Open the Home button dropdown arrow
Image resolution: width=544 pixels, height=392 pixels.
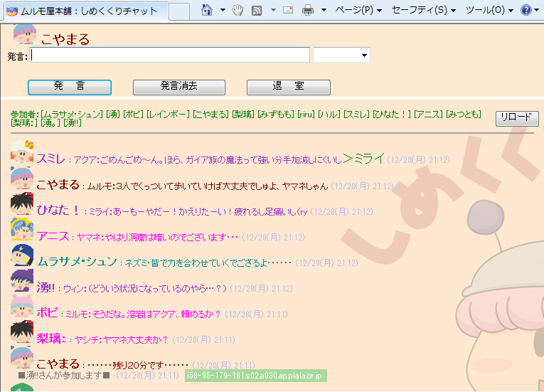(223, 10)
